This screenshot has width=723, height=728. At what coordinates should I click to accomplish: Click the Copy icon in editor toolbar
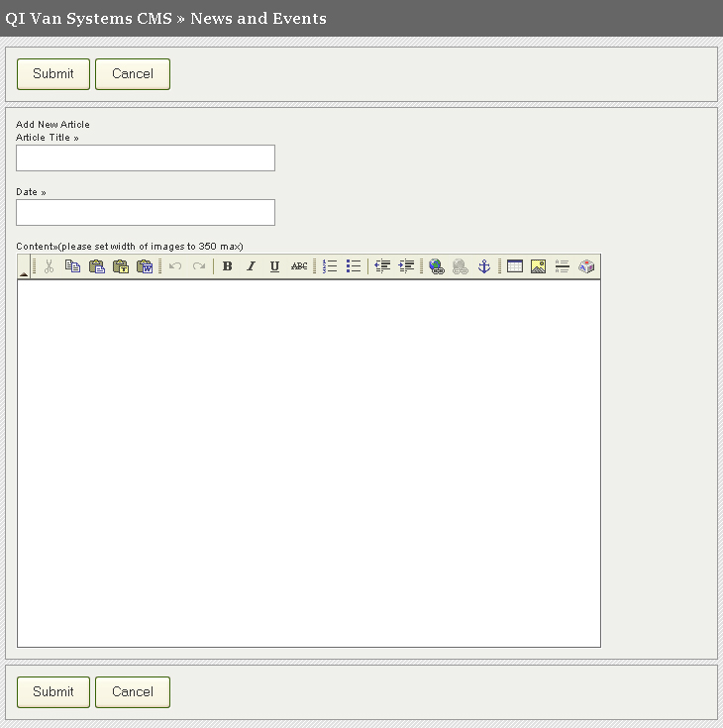[72, 266]
